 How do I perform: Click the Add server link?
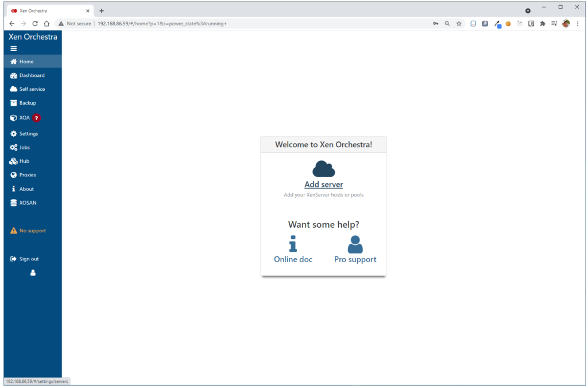323,185
